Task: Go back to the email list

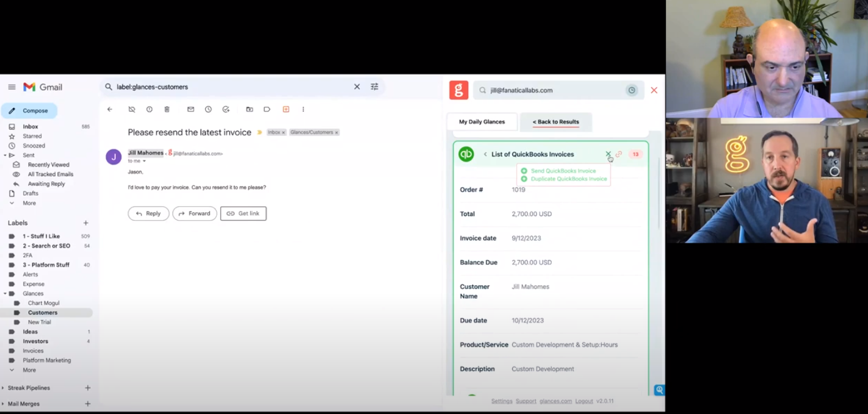Action: coord(110,109)
